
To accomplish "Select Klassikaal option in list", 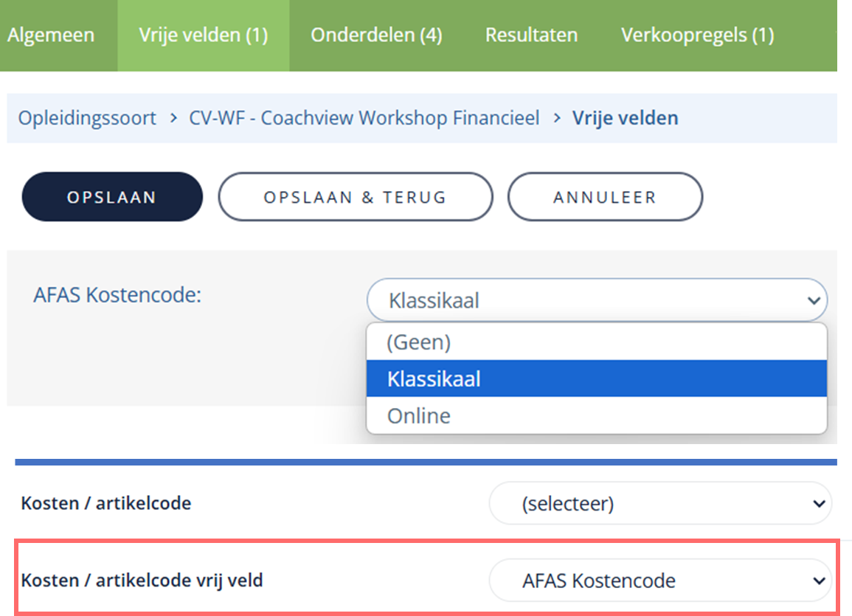I will [597, 378].
